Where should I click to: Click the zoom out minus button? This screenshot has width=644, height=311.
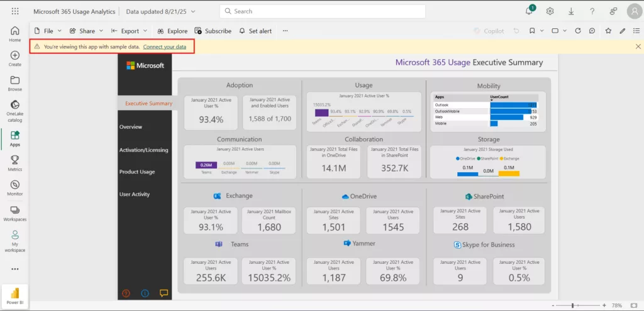553,306
